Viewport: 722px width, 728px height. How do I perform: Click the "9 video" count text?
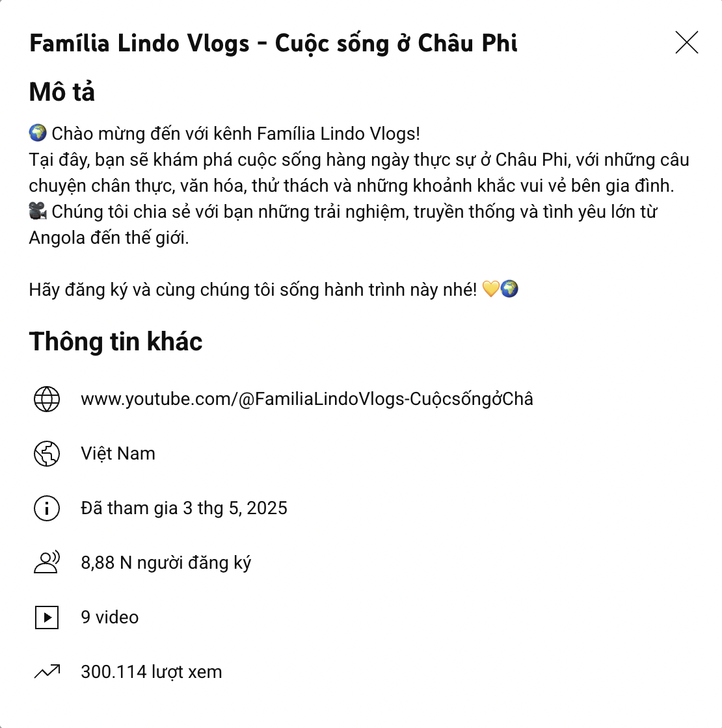[110, 617]
